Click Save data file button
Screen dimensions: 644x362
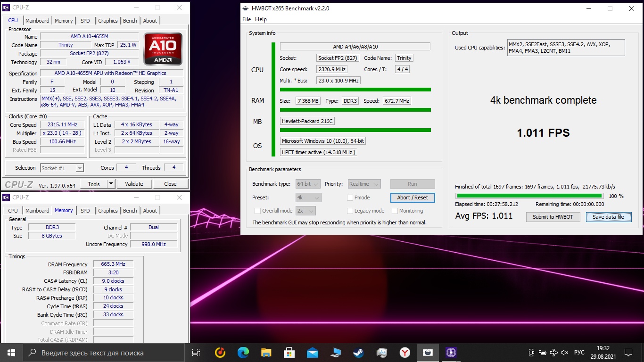[608, 217]
